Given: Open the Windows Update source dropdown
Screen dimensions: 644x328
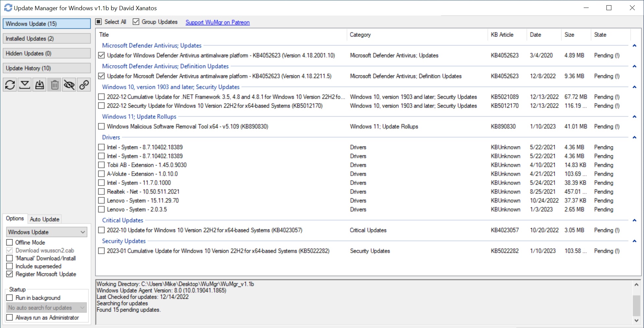Looking at the screenshot, I should pyautogui.click(x=46, y=232).
